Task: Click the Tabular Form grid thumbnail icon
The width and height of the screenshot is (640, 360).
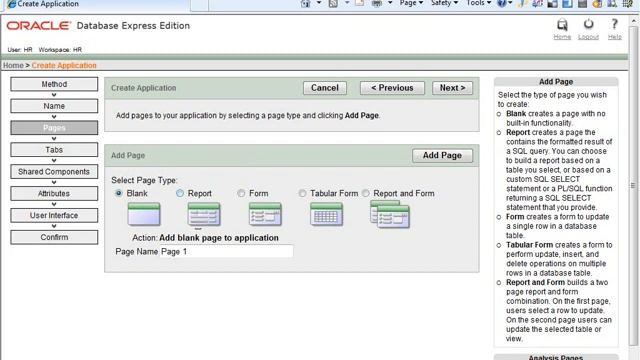Action: (326, 214)
